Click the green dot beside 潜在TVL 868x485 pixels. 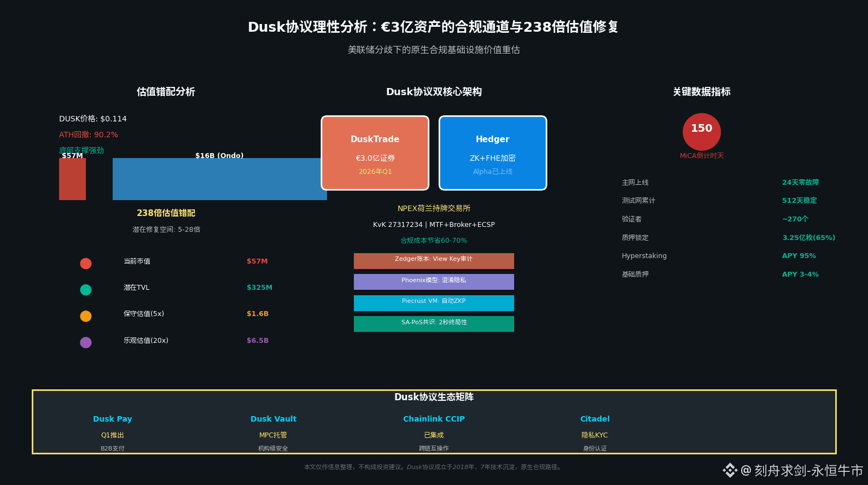[86, 290]
